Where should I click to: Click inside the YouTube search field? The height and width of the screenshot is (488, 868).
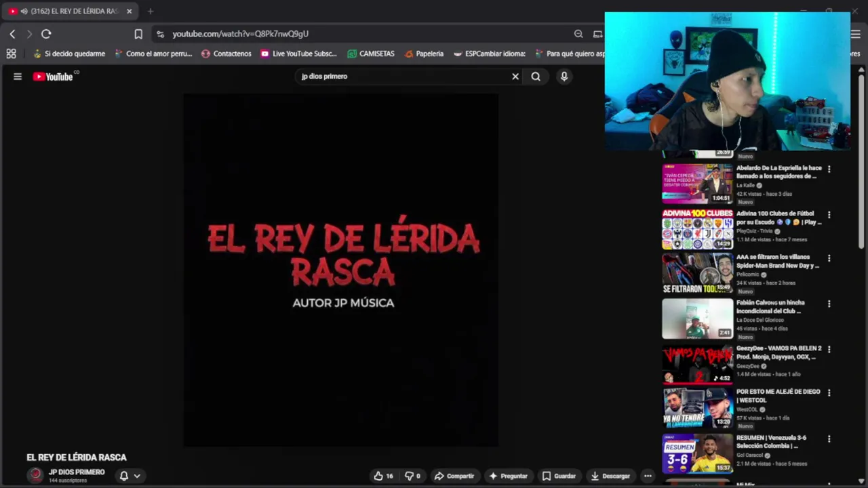403,77
